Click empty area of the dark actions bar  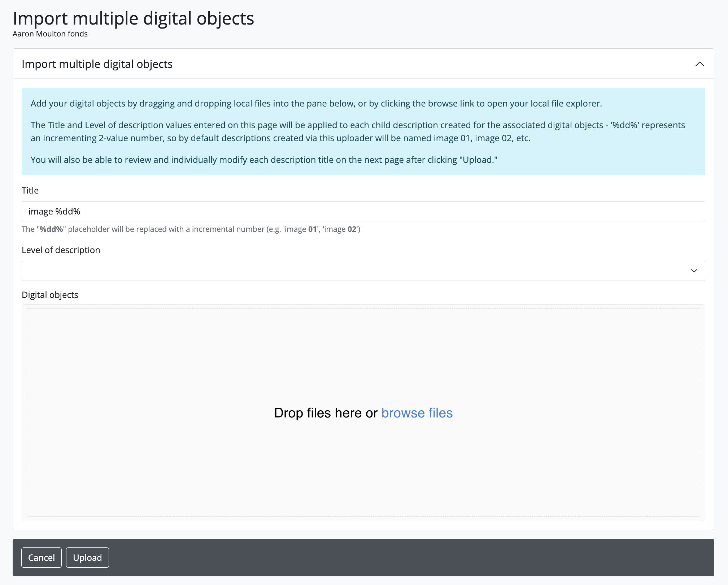[397, 558]
